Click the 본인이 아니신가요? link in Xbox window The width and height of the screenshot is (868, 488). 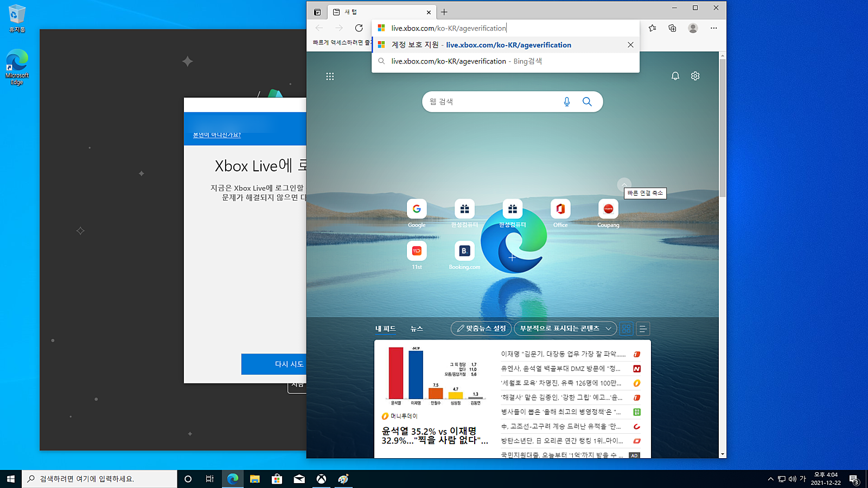pyautogui.click(x=217, y=134)
